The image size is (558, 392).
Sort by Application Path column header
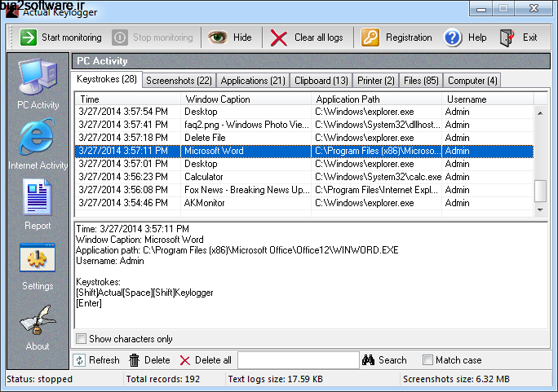pyautogui.click(x=377, y=99)
